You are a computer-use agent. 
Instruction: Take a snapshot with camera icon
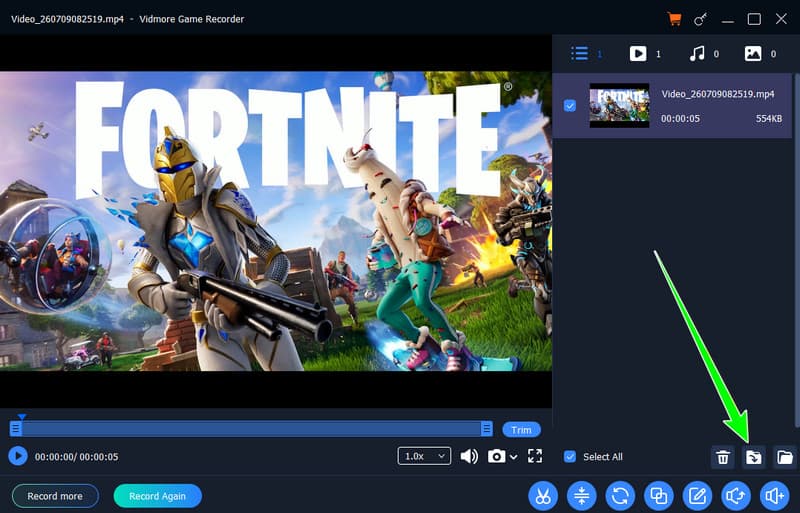(496, 456)
